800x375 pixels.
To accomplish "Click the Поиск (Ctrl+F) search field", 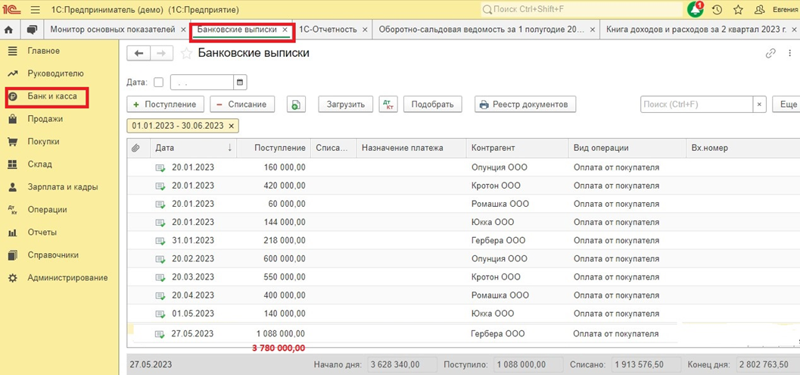I will 696,104.
